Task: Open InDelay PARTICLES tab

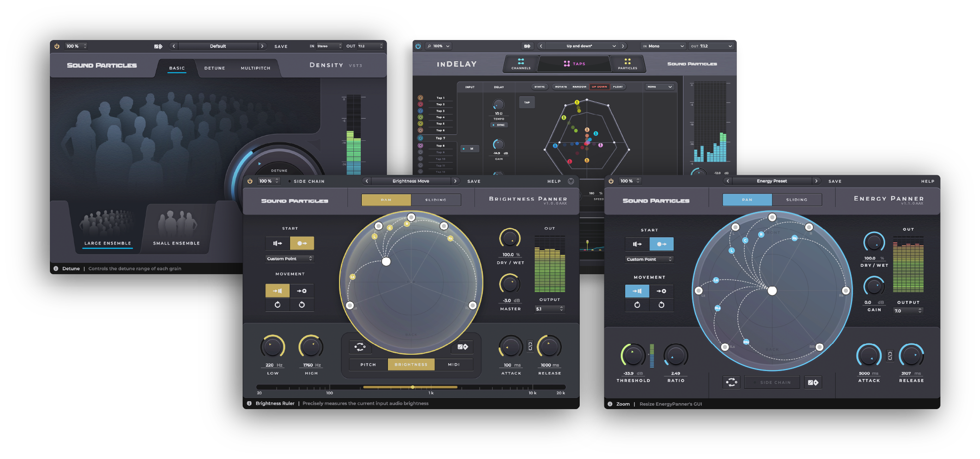Action: pyautogui.click(x=628, y=64)
